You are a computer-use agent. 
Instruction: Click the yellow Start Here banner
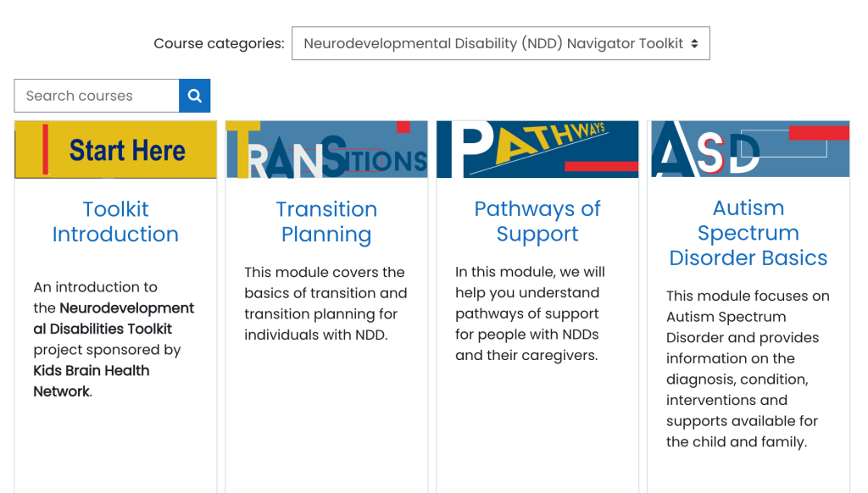(x=115, y=150)
